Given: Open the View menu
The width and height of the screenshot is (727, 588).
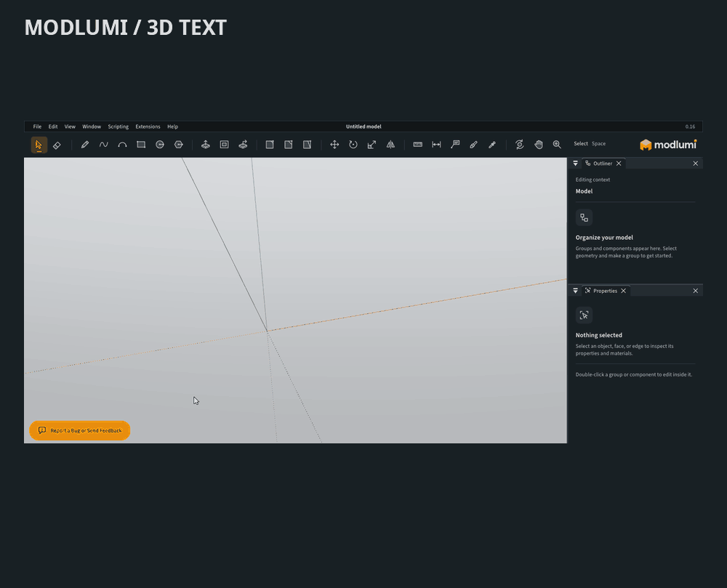Looking at the screenshot, I should pyautogui.click(x=70, y=126).
